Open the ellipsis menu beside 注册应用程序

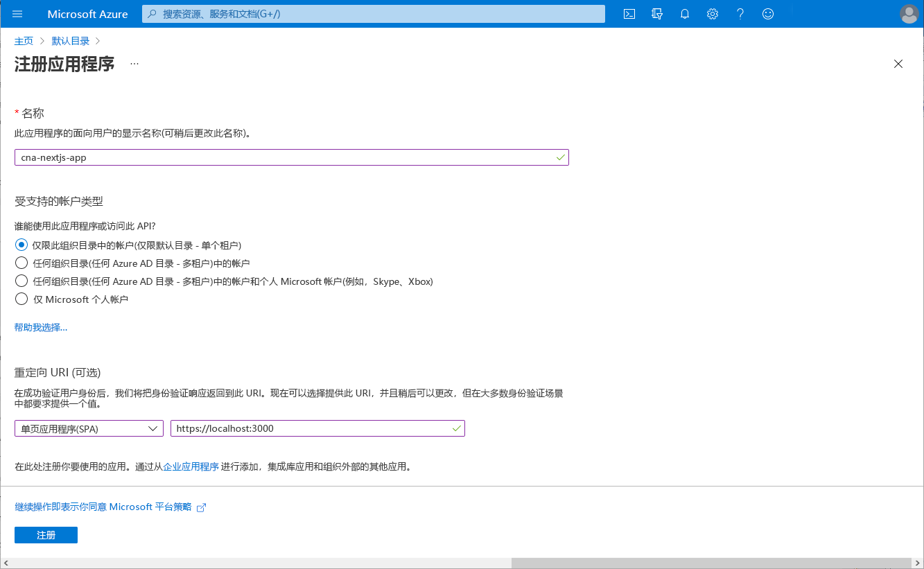134,64
